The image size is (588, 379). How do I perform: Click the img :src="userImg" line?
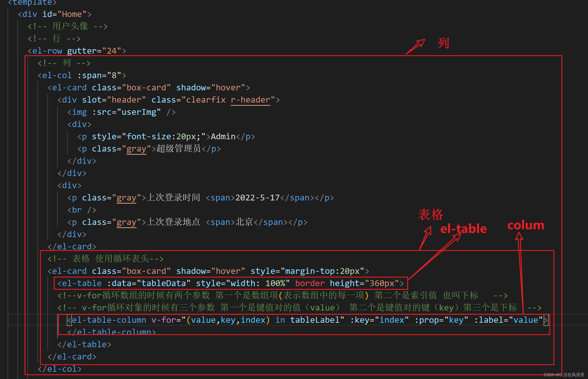click(121, 112)
